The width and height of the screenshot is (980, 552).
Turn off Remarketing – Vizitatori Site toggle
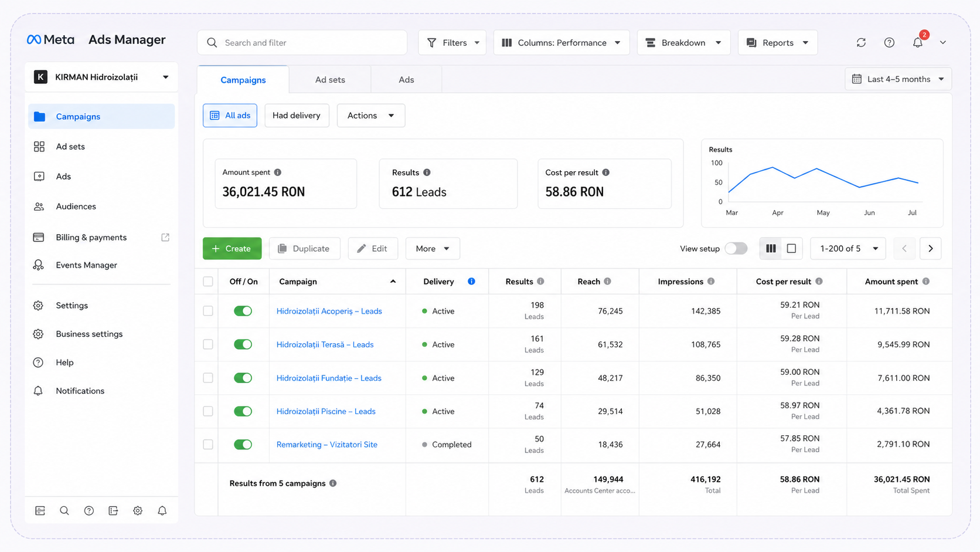point(243,445)
